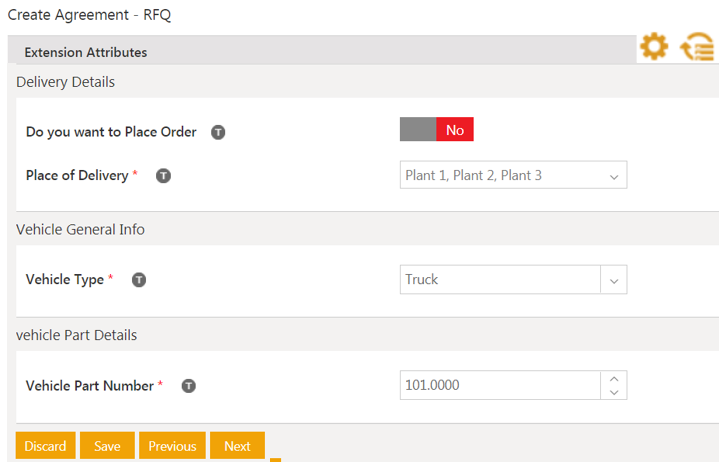721x462 pixels.
Task: Click the vehicle Part Details section header
Action: coord(77,335)
